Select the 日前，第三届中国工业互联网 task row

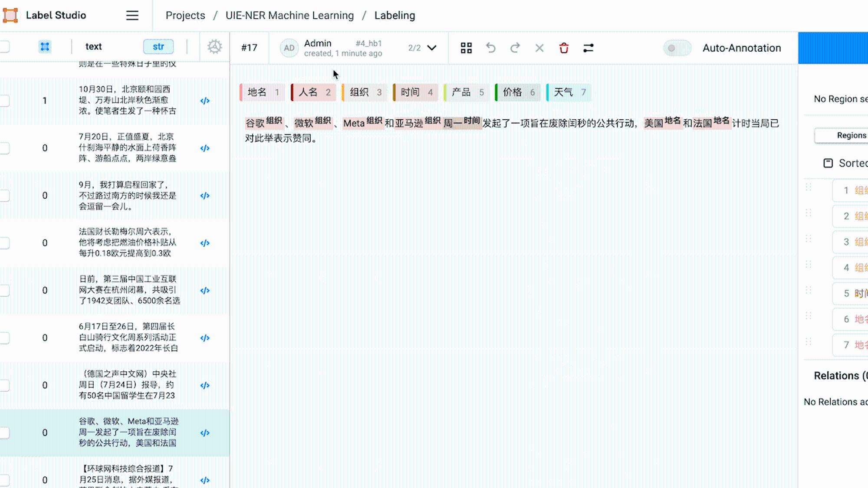point(115,290)
